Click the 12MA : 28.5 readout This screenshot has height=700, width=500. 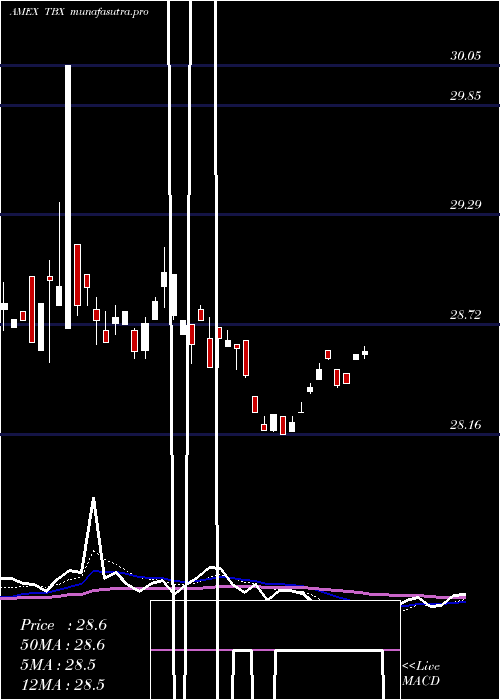point(62,684)
